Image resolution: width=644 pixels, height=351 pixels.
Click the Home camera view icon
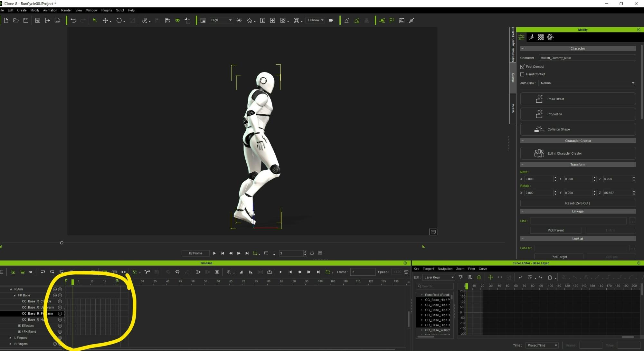(250, 20)
